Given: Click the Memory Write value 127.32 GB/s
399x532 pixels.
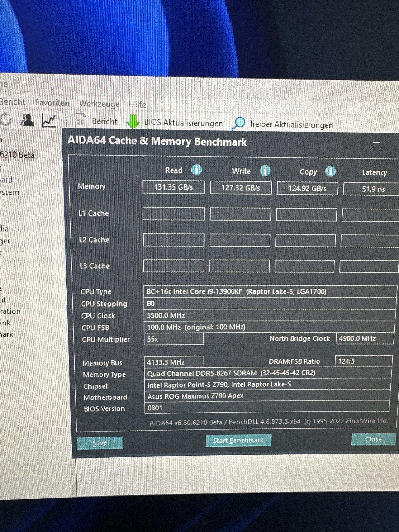Looking at the screenshot, I should tap(241, 188).
